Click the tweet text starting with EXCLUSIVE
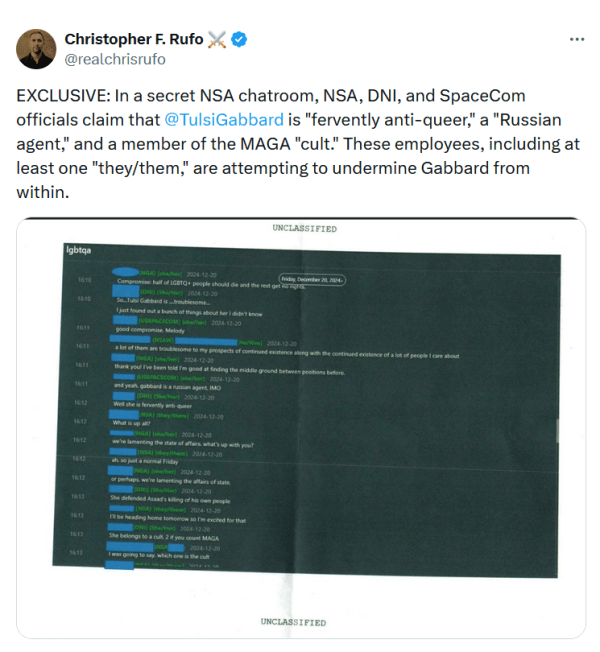The image size is (600, 652). (x=298, y=144)
